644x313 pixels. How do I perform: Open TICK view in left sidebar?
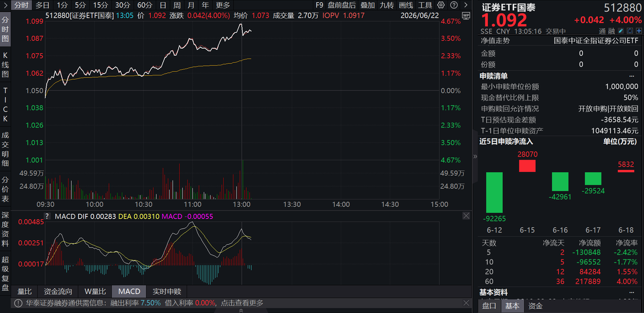[x=5, y=105]
